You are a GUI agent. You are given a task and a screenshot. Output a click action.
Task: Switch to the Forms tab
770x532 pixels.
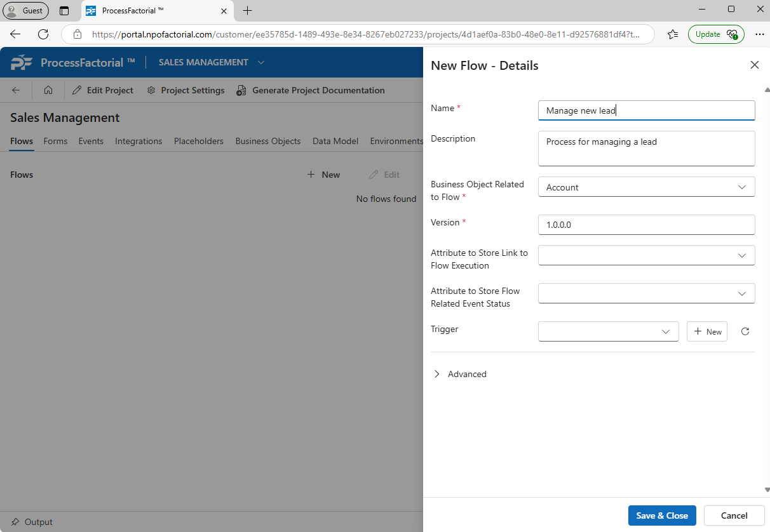pos(55,141)
